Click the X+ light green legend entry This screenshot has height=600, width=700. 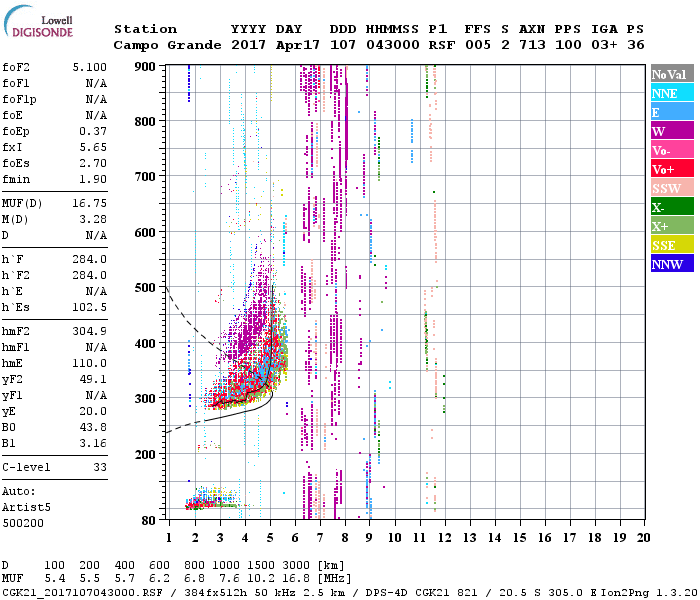(x=672, y=226)
